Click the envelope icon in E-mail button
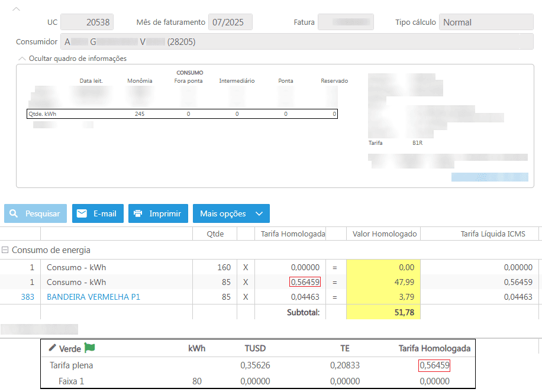This screenshot has width=542, height=392. [x=82, y=213]
